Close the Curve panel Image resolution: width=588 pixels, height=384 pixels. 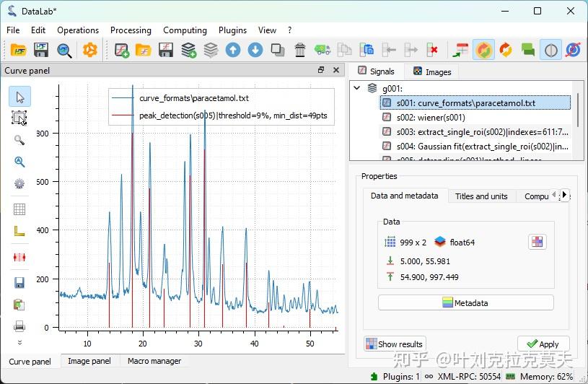(336, 70)
